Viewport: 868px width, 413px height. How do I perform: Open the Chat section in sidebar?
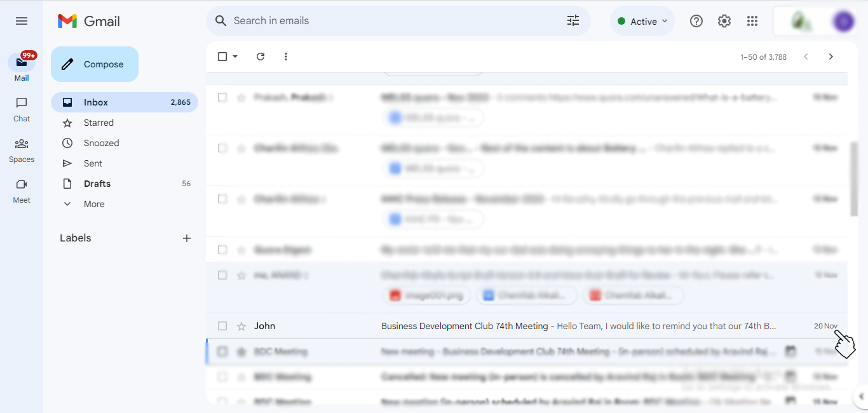[x=22, y=109]
